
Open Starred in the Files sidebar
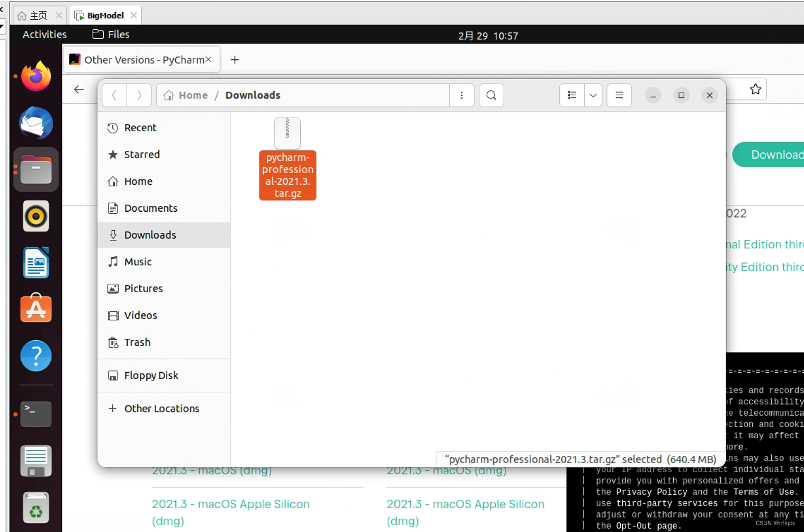point(164,155)
